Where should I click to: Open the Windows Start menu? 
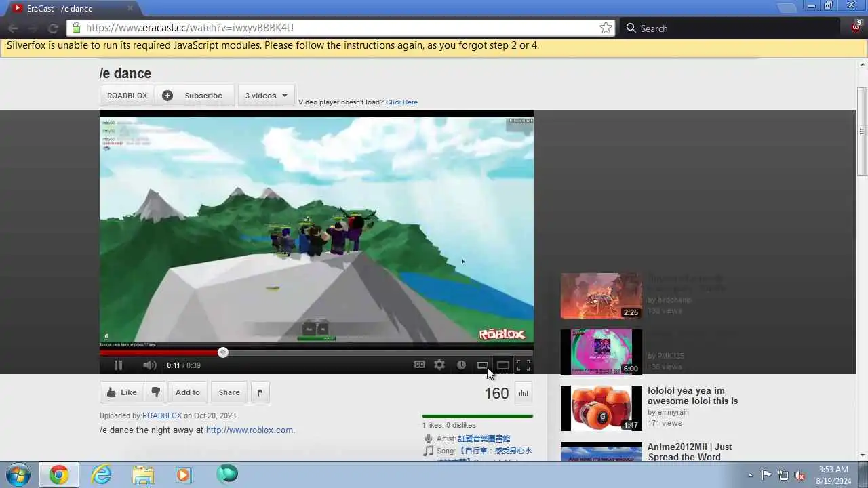point(18,474)
